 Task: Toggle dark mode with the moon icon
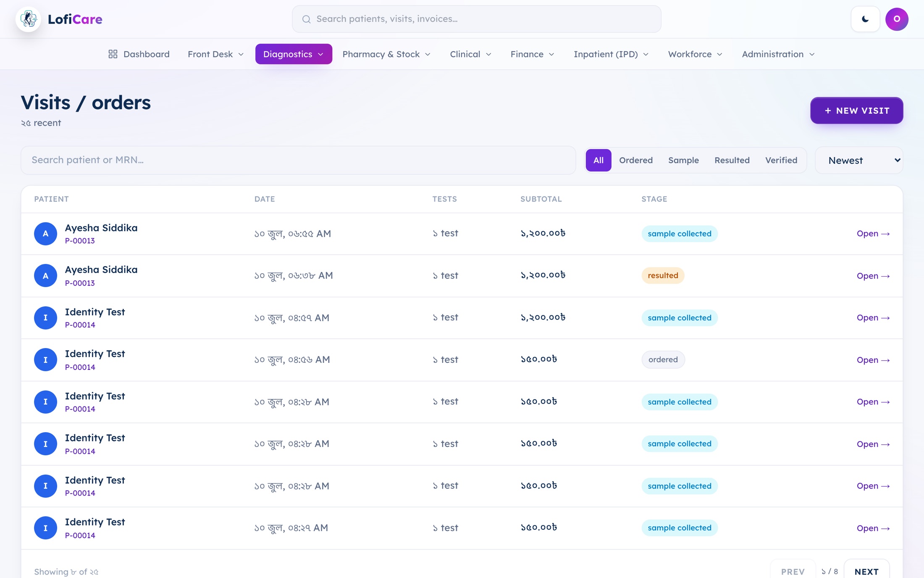click(x=865, y=19)
